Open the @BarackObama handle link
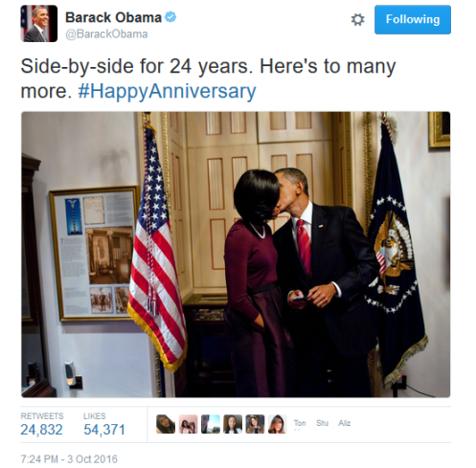The width and height of the screenshot is (476, 468). (106, 34)
